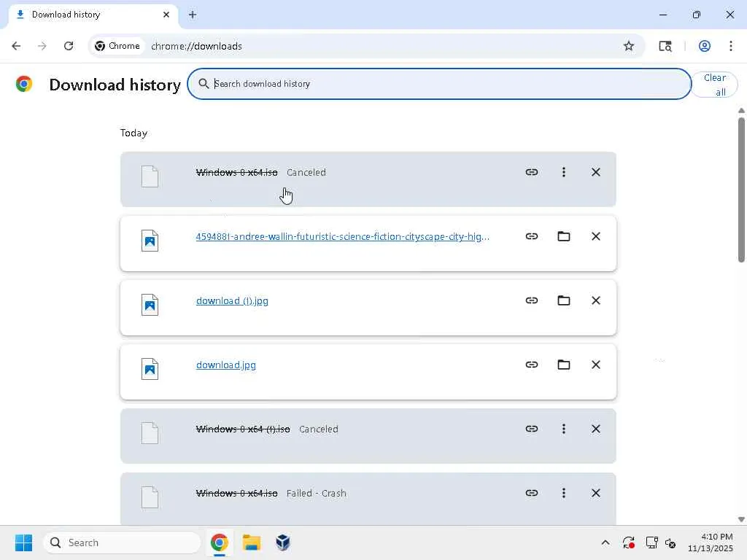Open more actions for first canceled Windows-0-x64.iso

click(564, 172)
